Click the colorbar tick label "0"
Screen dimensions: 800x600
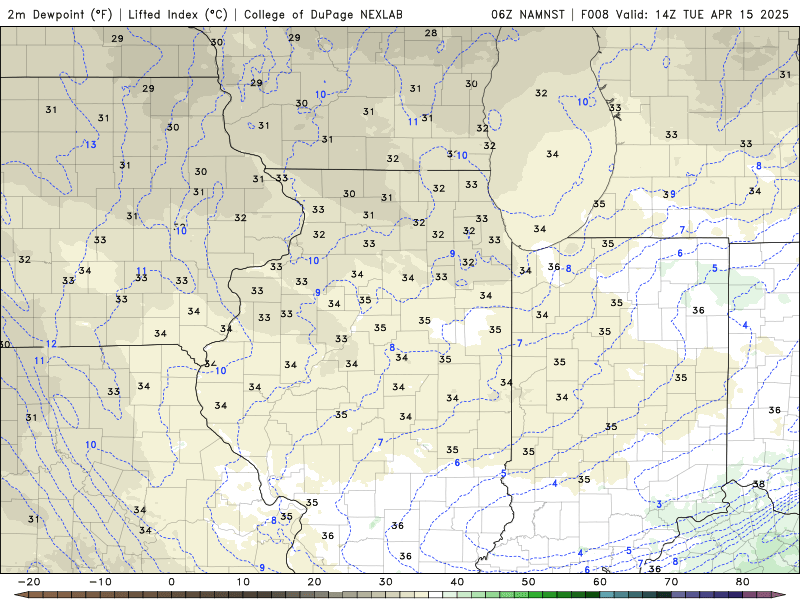click(x=171, y=582)
